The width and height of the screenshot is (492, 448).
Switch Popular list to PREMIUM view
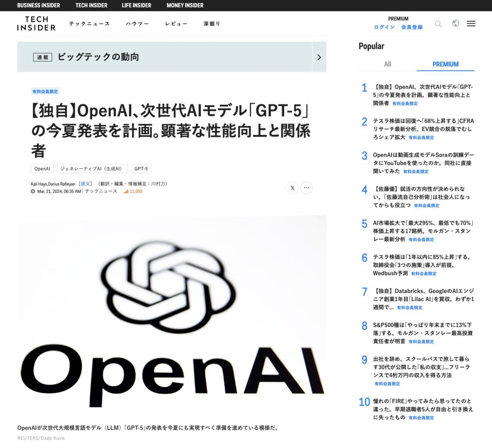point(445,64)
